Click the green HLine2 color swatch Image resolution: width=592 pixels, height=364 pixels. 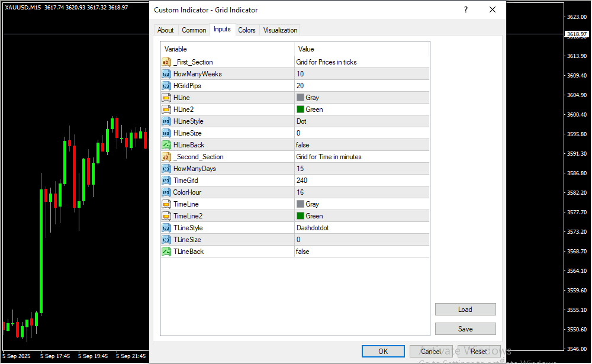pyautogui.click(x=300, y=109)
